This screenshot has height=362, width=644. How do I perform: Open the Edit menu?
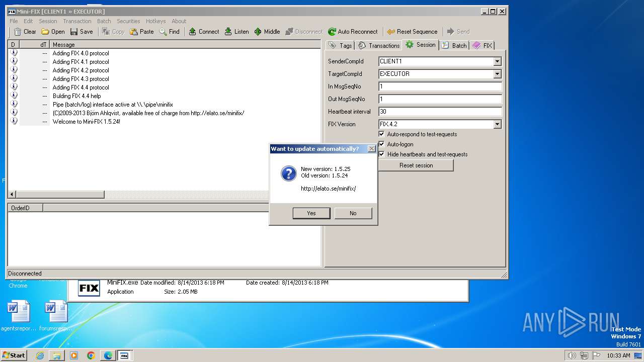click(x=28, y=21)
